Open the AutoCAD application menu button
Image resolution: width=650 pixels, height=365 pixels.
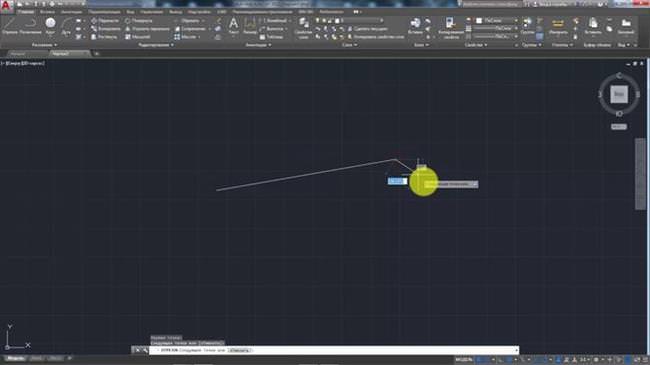tap(6, 7)
